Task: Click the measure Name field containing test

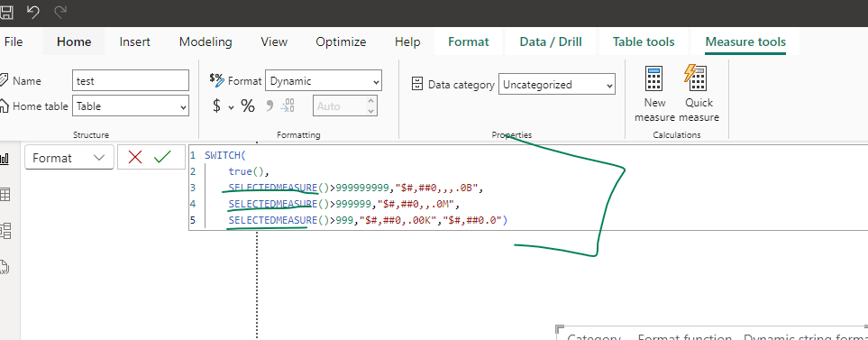Action: [131, 81]
